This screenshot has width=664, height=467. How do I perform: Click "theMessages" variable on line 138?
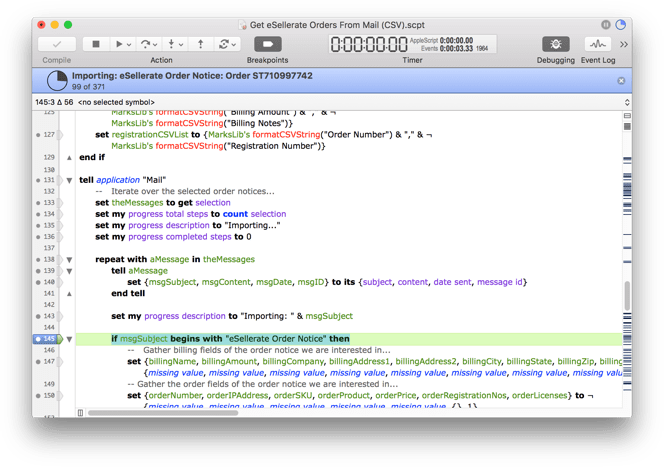point(229,260)
